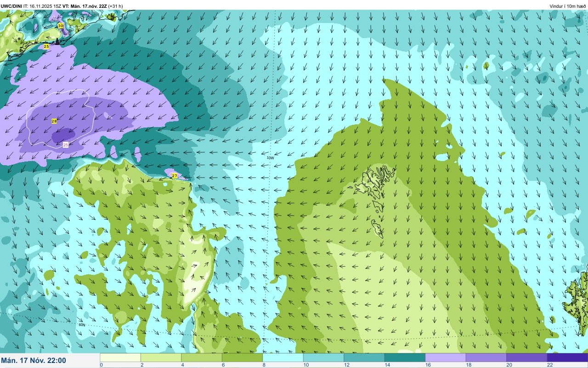Select the 'UWC/DINI' model label in header
Image resolution: width=588 pixels, height=368 pixels.
tap(11, 6)
